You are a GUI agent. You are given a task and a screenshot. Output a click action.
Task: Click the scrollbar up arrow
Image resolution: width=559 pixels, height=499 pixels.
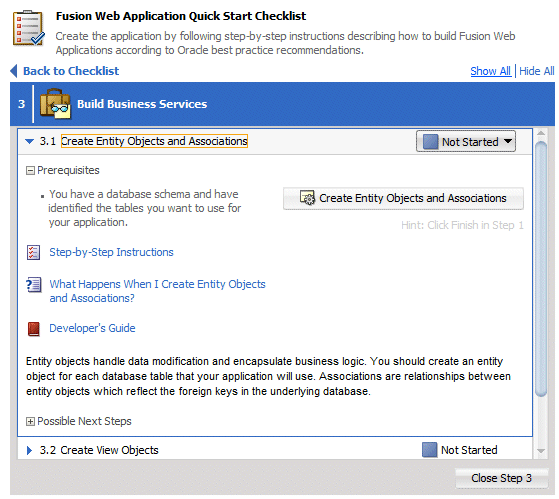(541, 133)
